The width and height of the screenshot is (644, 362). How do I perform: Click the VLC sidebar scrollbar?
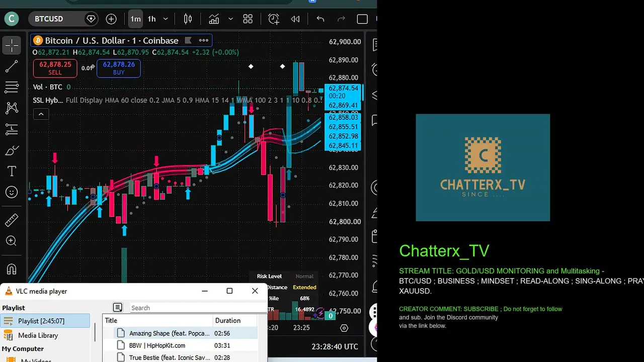pyautogui.click(x=95, y=332)
